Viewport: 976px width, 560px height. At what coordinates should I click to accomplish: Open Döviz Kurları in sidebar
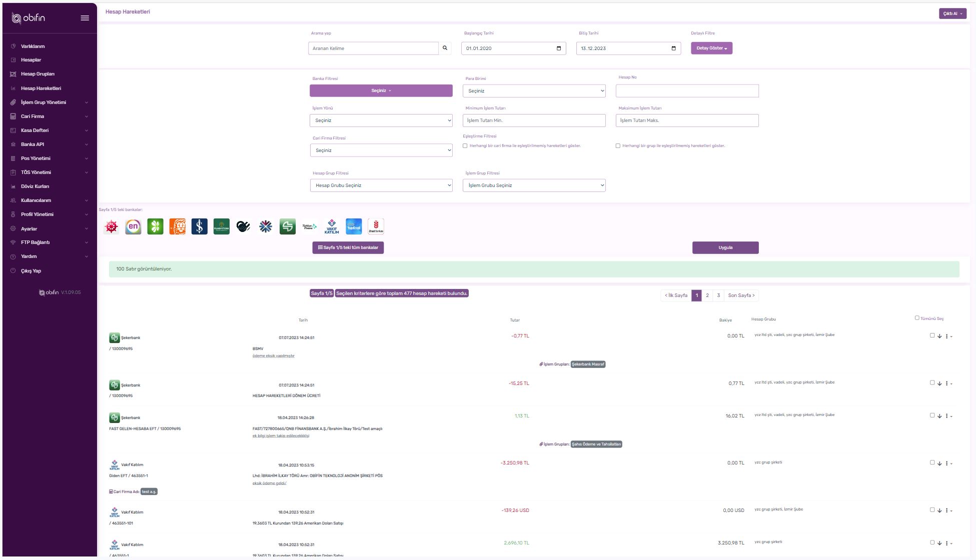[35, 186]
